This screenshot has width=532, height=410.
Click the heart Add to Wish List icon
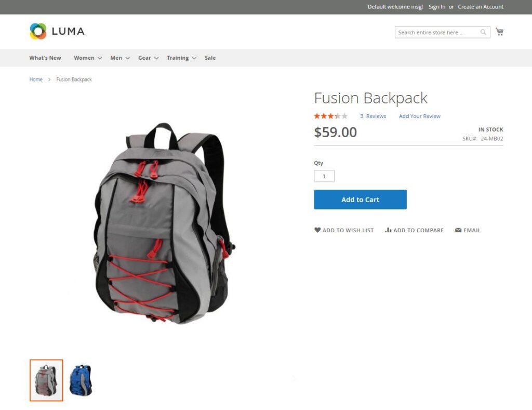click(317, 230)
